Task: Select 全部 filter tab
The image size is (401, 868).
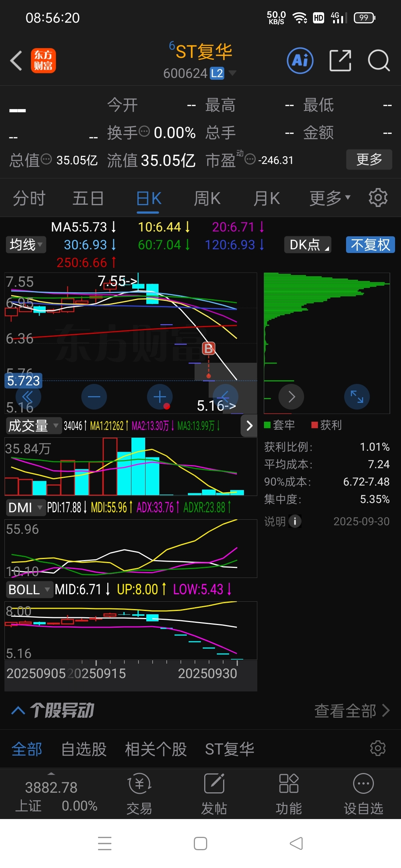Action: [x=27, y=749]
